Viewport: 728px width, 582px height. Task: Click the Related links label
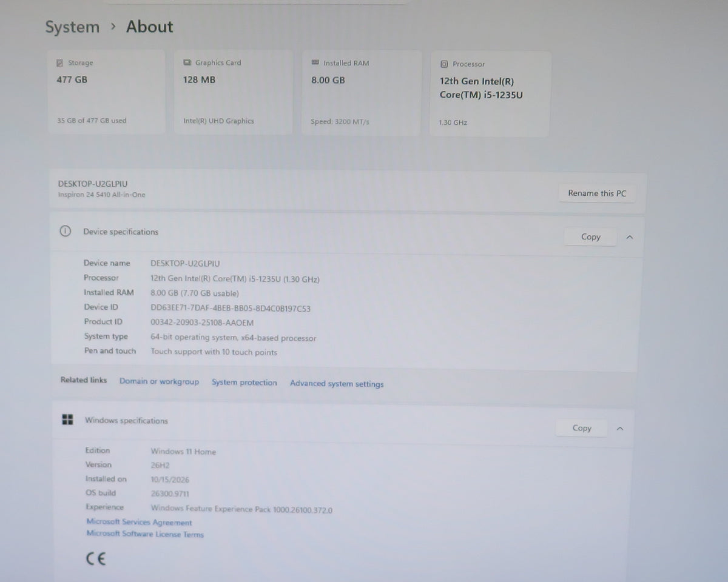(84, 380)
